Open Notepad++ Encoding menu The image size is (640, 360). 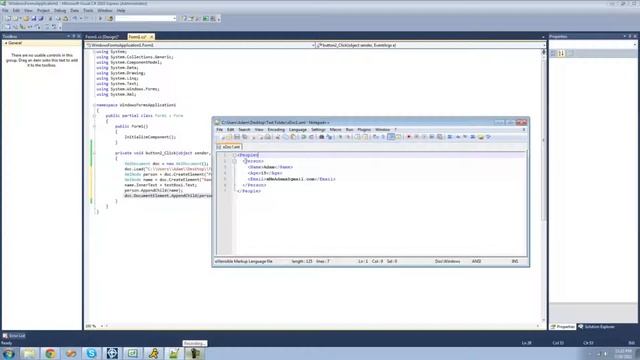coord(276,129)
